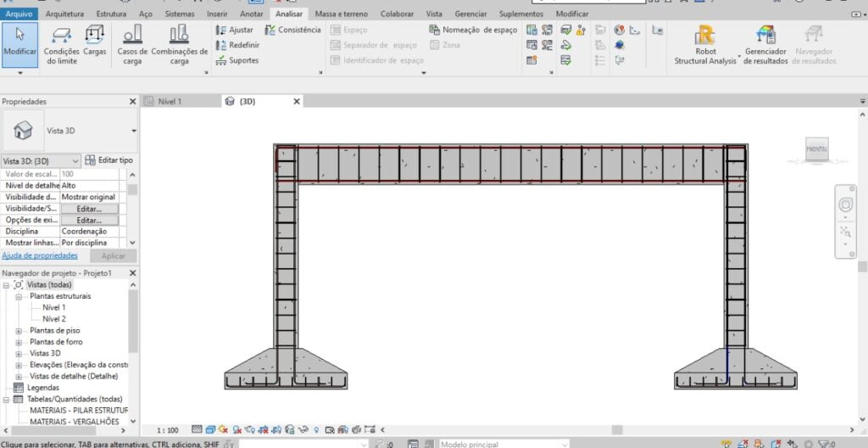Image resolution: width=868 pixels, height=448 pixels.
Task: Toggle select links icon in status bar
Action: pos(726,444)
